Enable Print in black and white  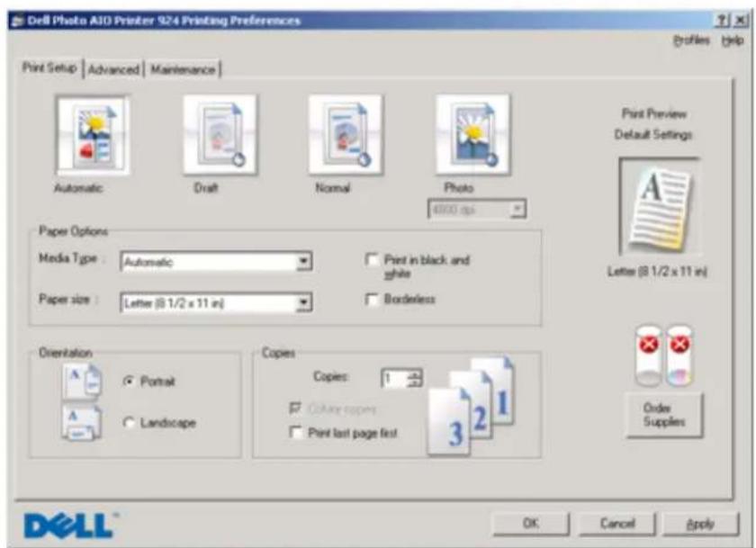tap(371, 260)
